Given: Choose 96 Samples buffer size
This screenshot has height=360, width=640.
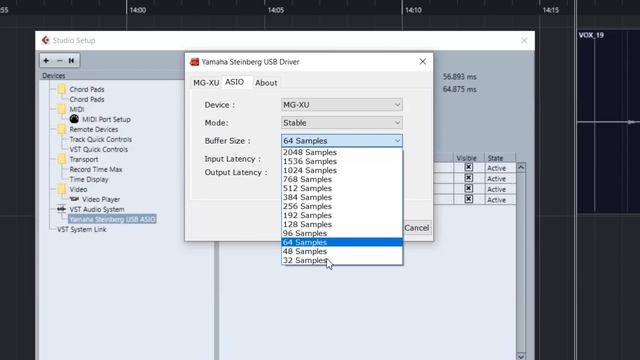Looking at the screenshot, I should (342, 233).
